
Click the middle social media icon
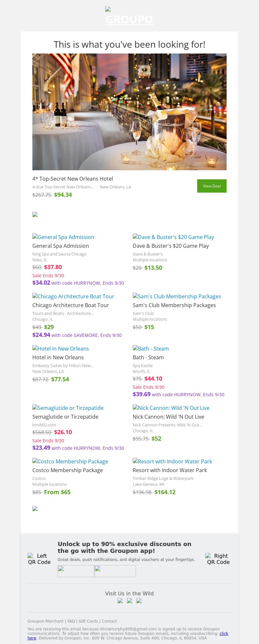click(129, 601)
